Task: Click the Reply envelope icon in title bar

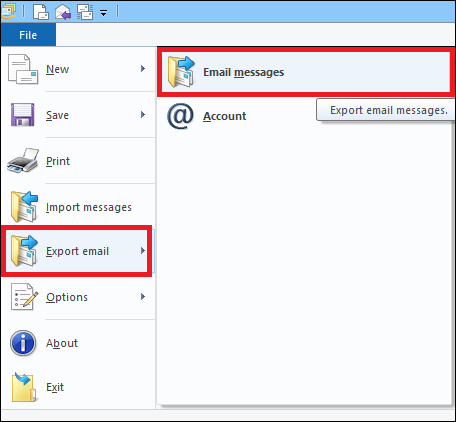Action: coord(63,12)
